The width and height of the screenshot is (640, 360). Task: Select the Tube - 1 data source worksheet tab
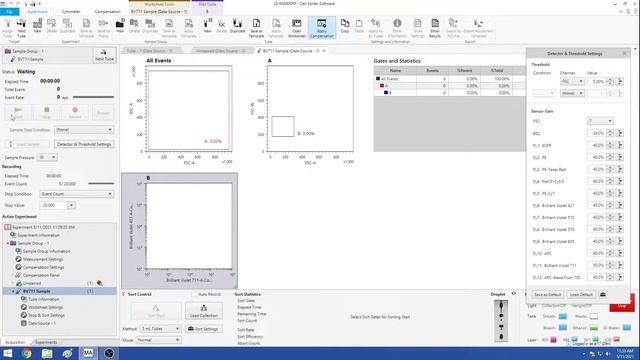coord(149,51)
